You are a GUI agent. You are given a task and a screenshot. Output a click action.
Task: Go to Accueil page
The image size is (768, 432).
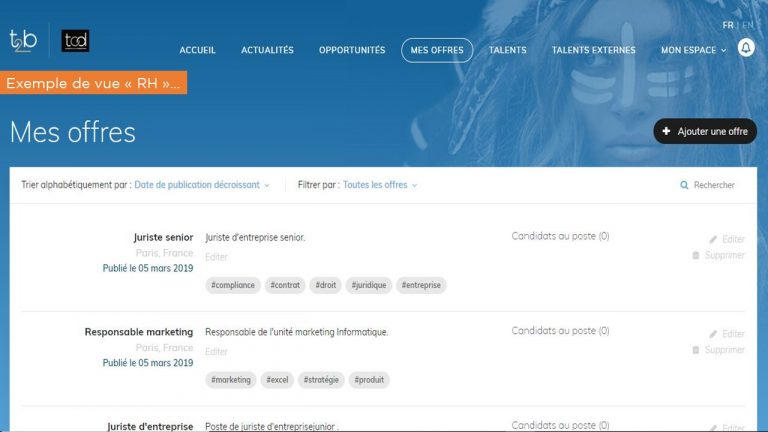coord(197,50)
